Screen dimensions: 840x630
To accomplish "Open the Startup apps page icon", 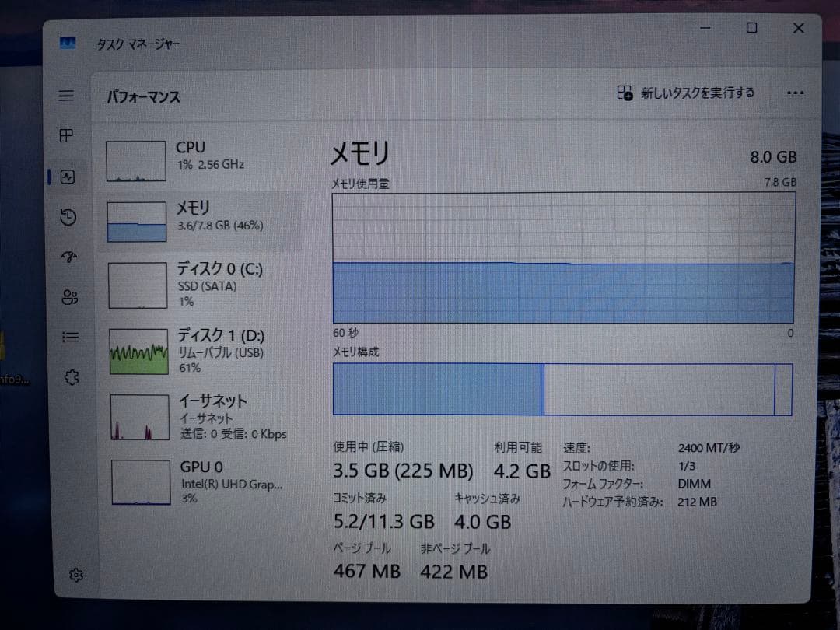I will [68, 257].
